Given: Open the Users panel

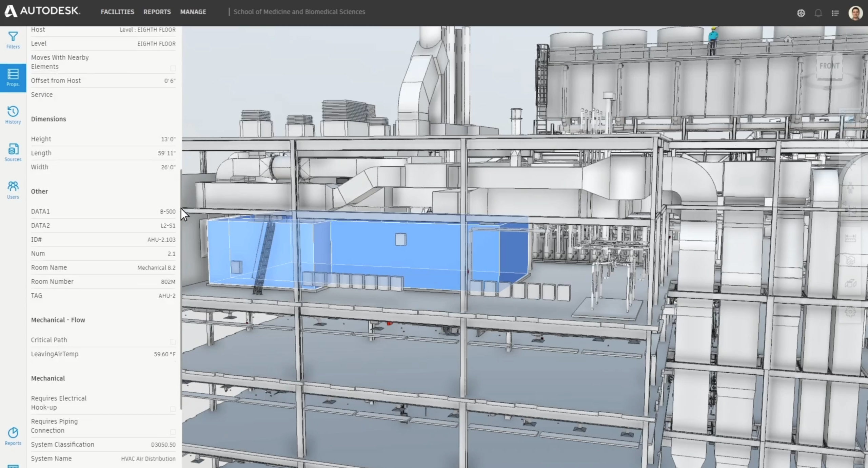Looking at the screenshot, I should click(x=13, y=189).
